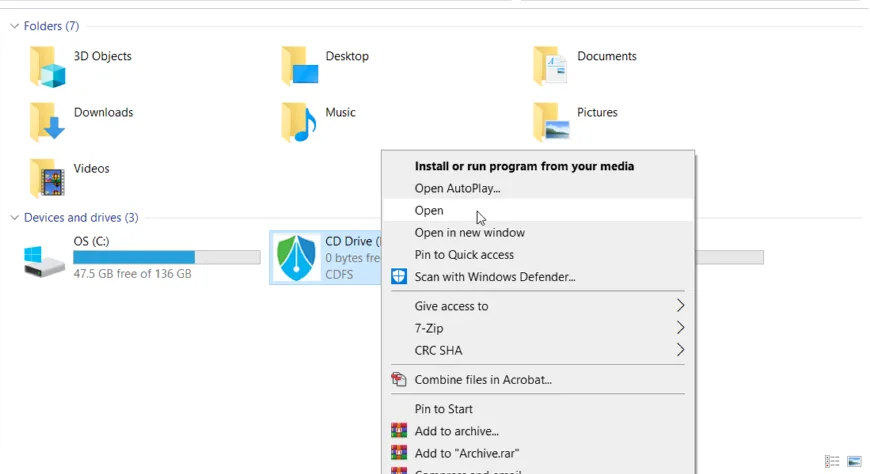
Task: Click the Devices and drives (3) header text
Action: (x=81, y=218)
